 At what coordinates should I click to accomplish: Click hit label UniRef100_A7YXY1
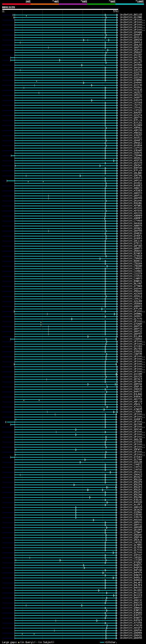[x=131, y=407]
